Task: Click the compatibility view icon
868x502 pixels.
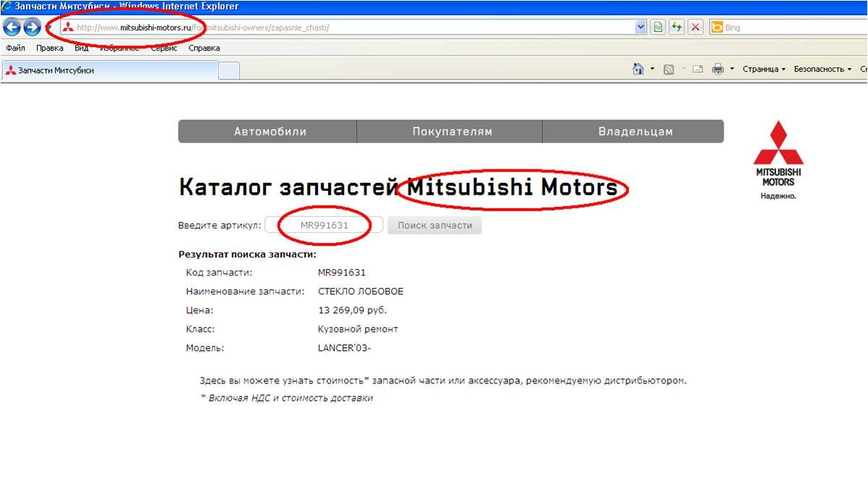Action: point(658,27)
